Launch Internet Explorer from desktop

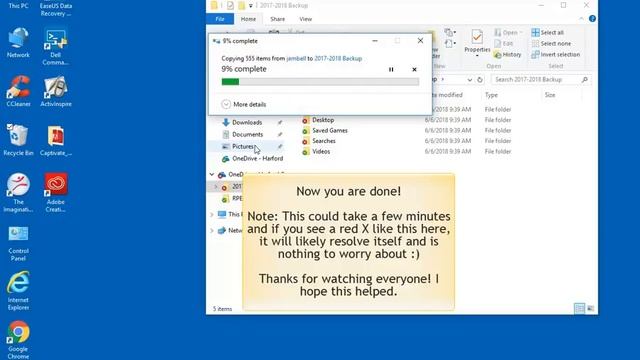coord(18,291)
